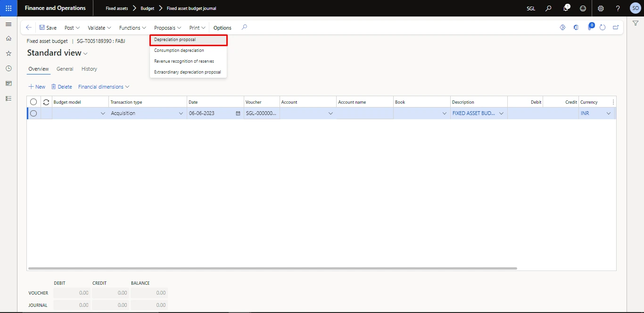Click the feedback smiley icon
The height and width of the screenshot is (313, 644).
point(583,8)
